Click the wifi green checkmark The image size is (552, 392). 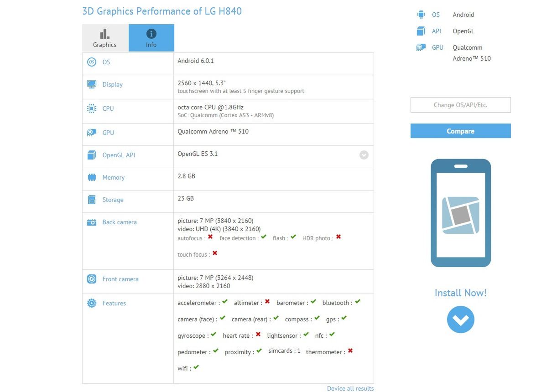tap(196, 367)
